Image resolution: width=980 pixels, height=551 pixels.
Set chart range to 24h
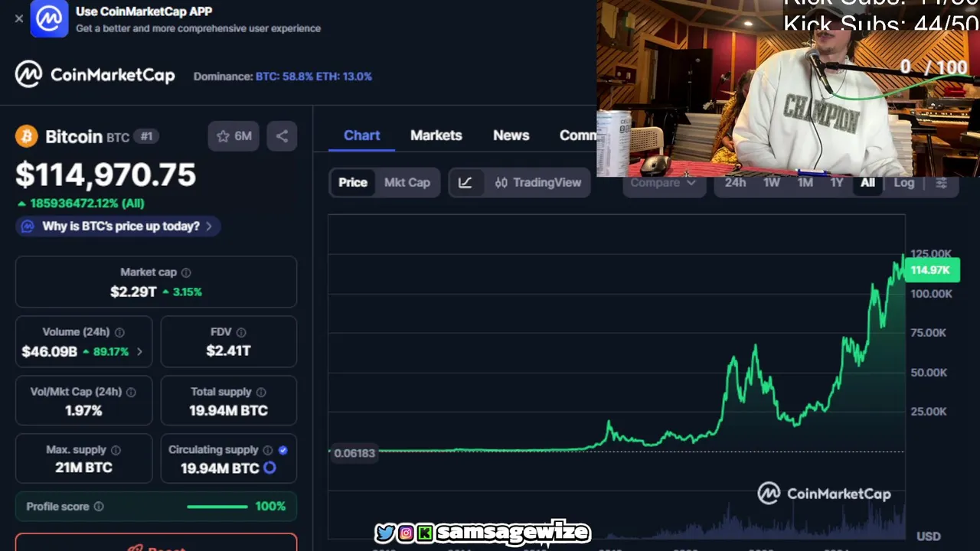coord(736,183)
